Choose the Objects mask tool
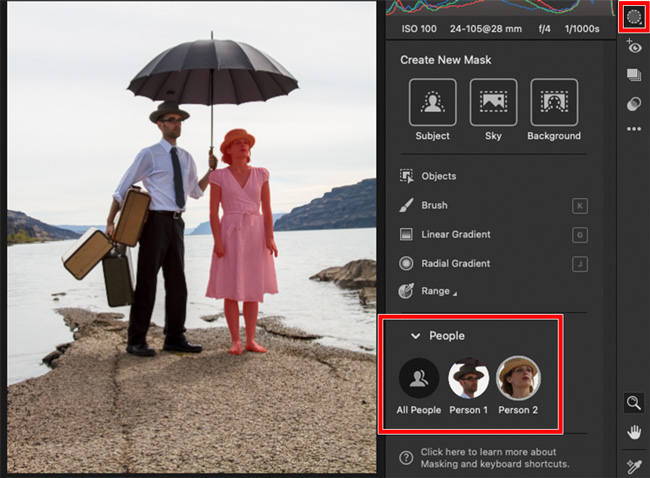The width and height of the screenshot is (650, 478). [x=428, y=176]
